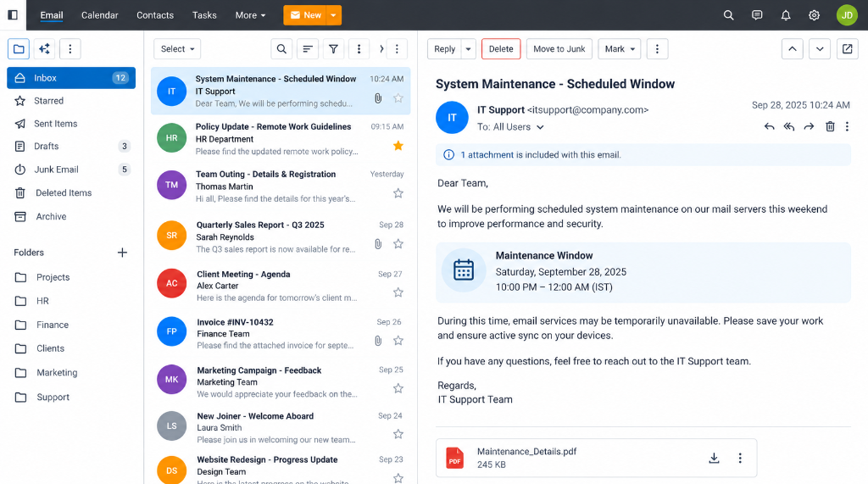This screenshot has height=484, width=868.
Task: Open reading pane toolbar more options
Action: coord(657,48)
